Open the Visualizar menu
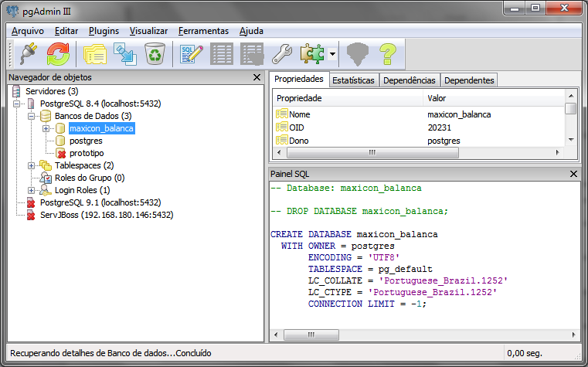Image resolution: width=588 pixels, height=367 pixels. click(148, 31)
